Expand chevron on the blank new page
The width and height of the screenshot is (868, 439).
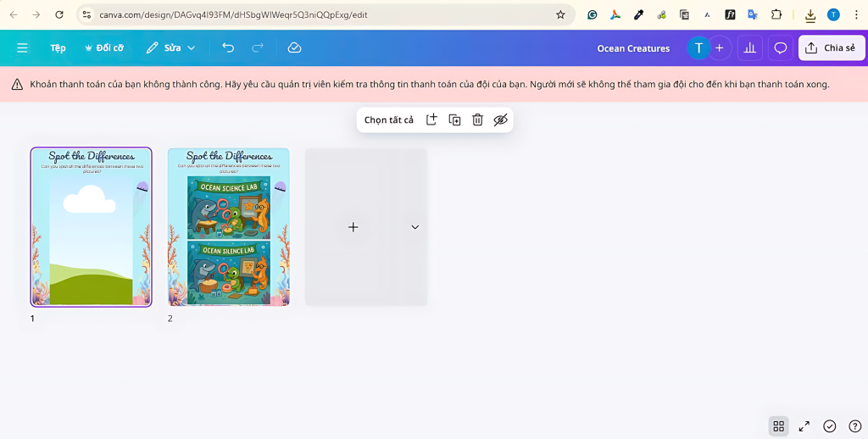pyautogui.click(x=415, y=227)
